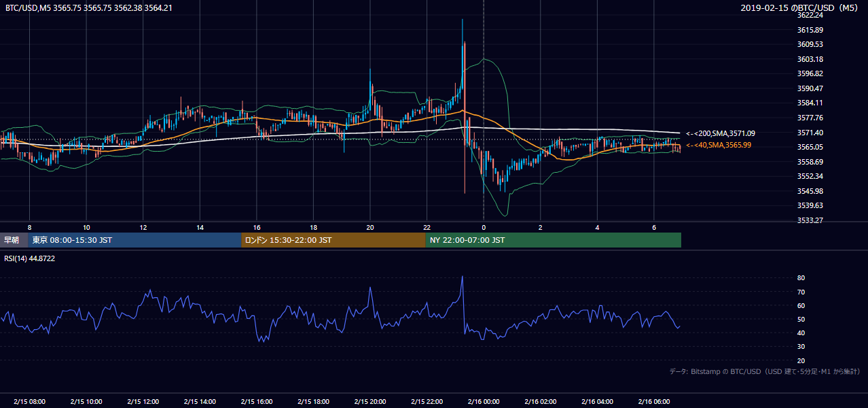Click RSI axis level 60
Image resolution: width=868 pixels, height=408 pixels.
(801, 305)
